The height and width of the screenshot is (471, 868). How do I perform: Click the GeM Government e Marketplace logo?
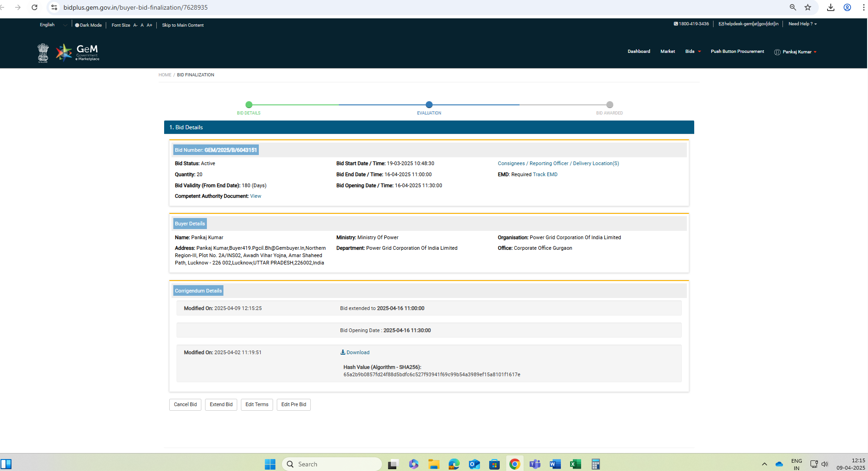pos(78,52)
